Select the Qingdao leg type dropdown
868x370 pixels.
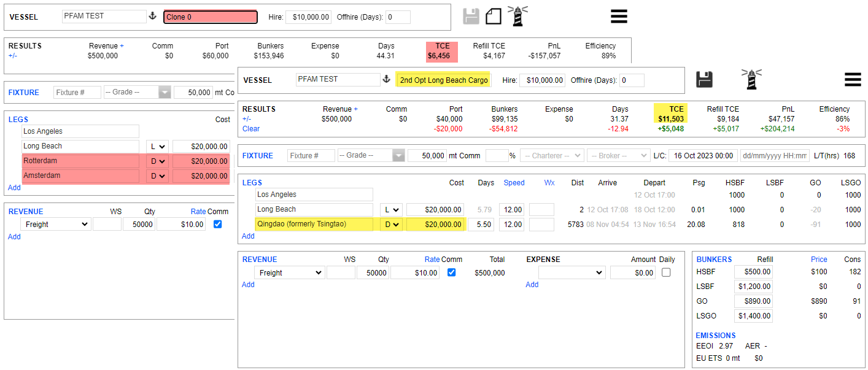(x=391, y=225)
